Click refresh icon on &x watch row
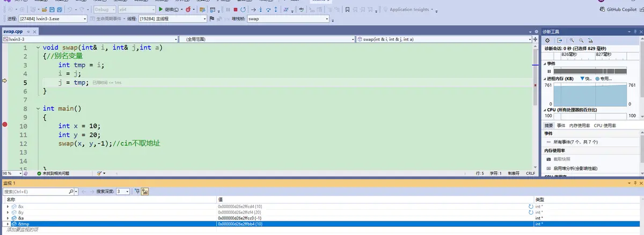The image size is (644, 235). tap(531, 207)
